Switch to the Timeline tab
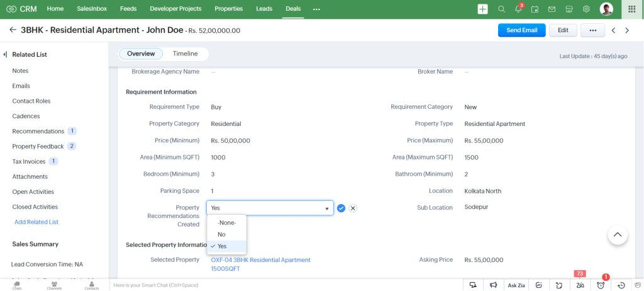The height and width of the screenshot is (291, 644). click(x=185, y=54)
